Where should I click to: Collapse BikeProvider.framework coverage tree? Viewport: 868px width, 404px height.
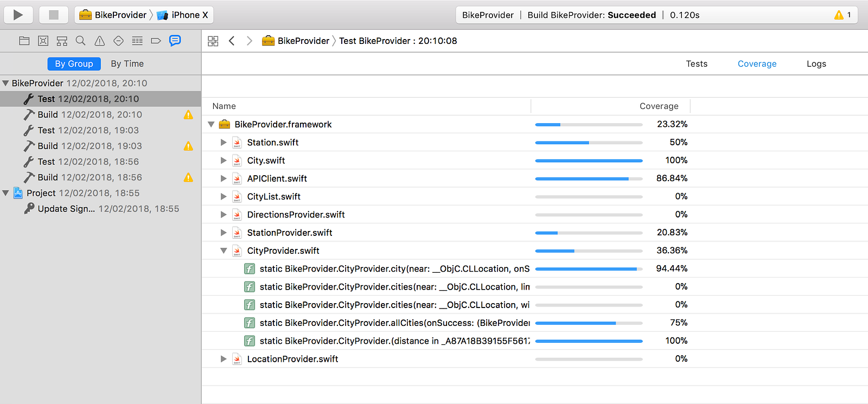click(211, 124)
